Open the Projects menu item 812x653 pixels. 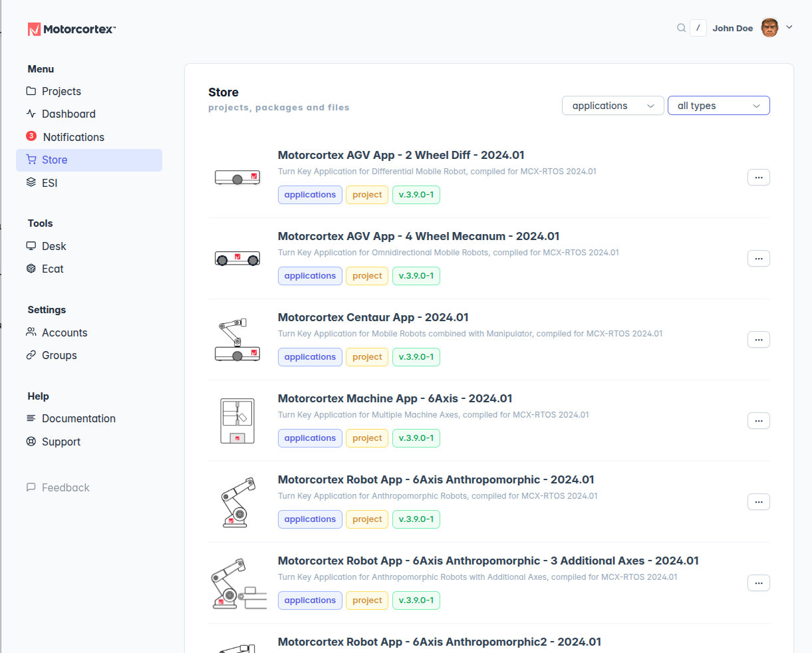(61, 91)
